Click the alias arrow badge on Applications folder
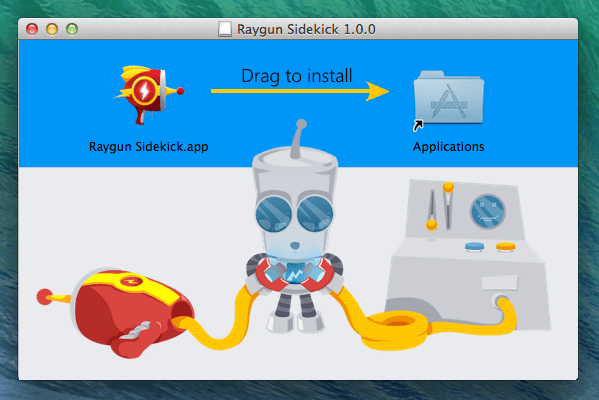The width and height of the screenshot is (599, 400). click(x=418, y=125)
